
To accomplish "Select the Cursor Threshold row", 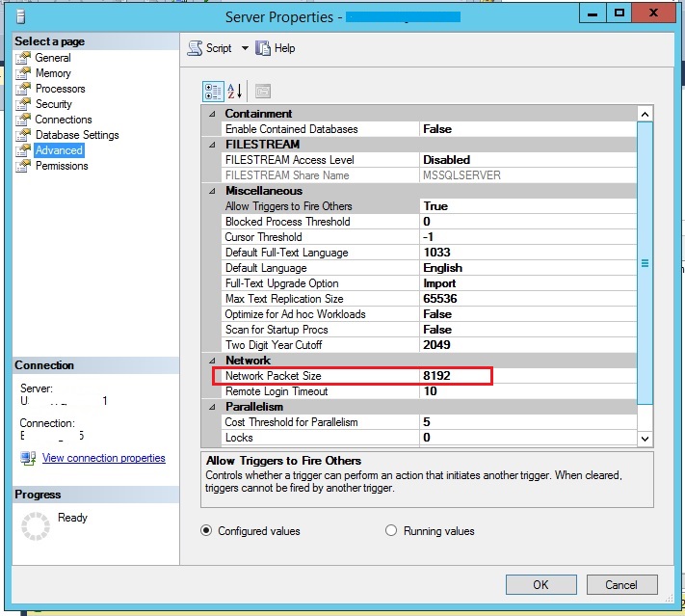I will (430, 237).
